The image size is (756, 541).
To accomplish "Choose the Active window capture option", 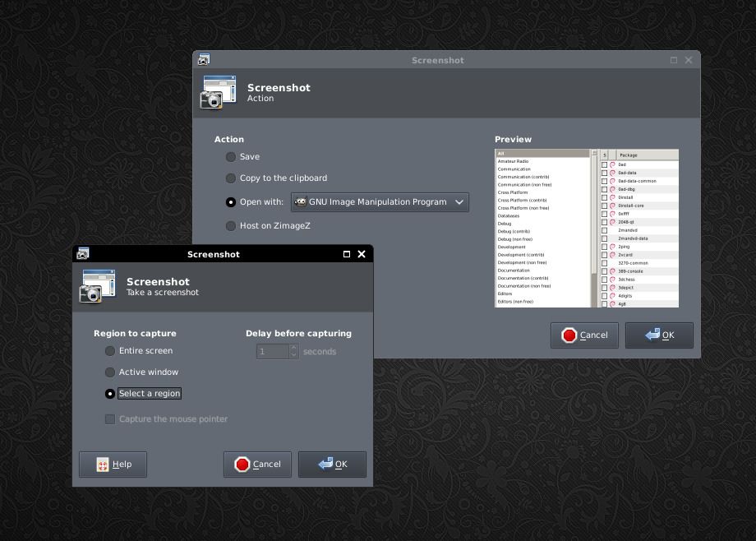I will tap(109, 372).
